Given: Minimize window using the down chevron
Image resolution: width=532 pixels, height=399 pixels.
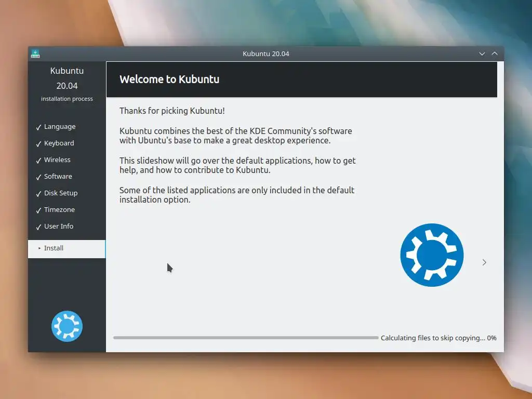Looking at the screenshot, I should tap(482, 54).
